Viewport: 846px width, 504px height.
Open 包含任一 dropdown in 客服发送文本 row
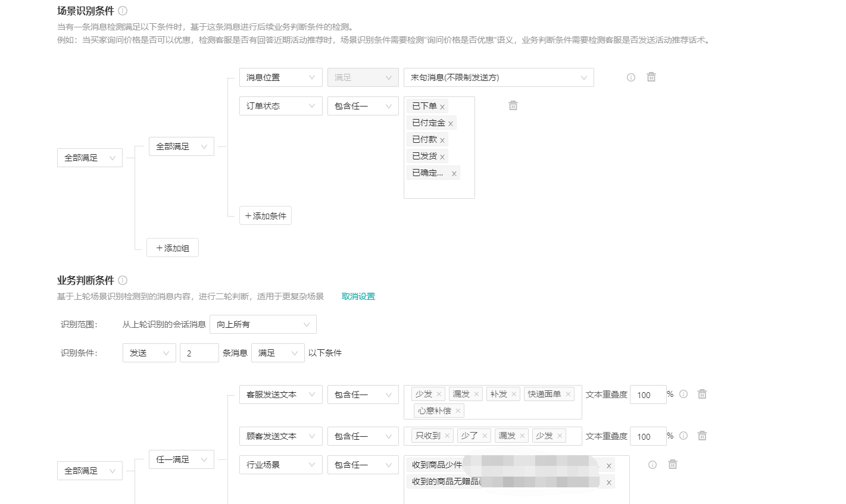pos(363,395)
